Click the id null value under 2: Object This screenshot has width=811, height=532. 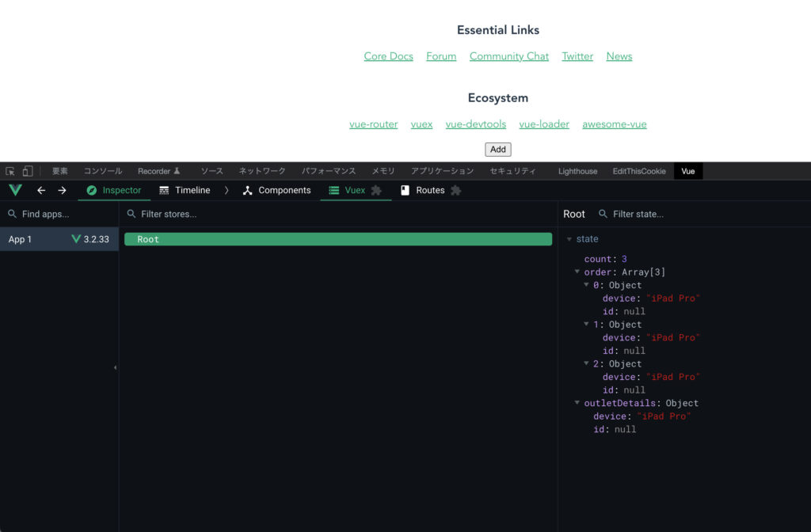coord(634,389)
